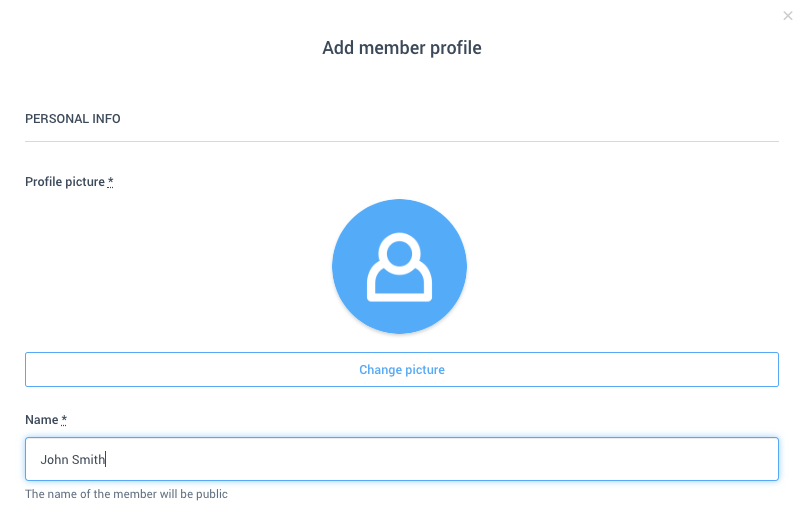The width and height of the screenshot is (805, 506).
Task: Click the word public in helper text
Action: point(212,494)
